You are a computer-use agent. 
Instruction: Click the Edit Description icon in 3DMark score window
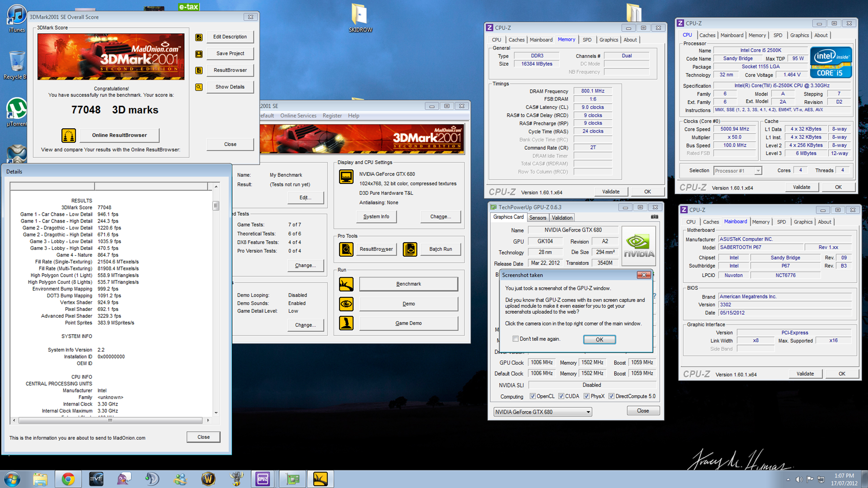[x=199, y=37]
